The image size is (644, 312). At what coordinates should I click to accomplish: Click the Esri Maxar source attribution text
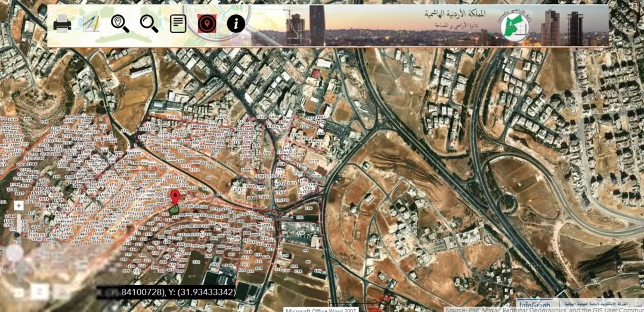[x=544, y=310]
